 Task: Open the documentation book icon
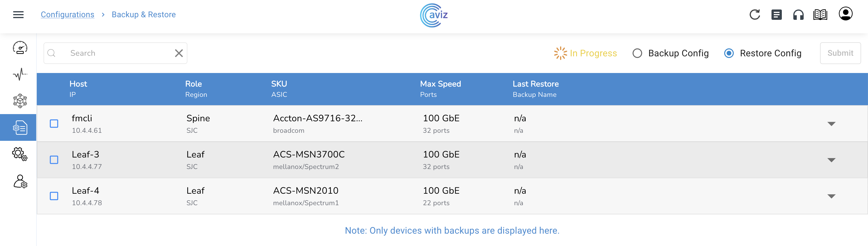(x=820, y=15)
